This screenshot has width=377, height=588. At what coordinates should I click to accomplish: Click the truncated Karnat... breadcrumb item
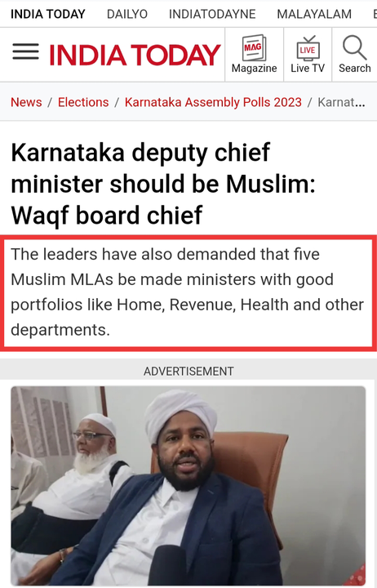point(341,102)
